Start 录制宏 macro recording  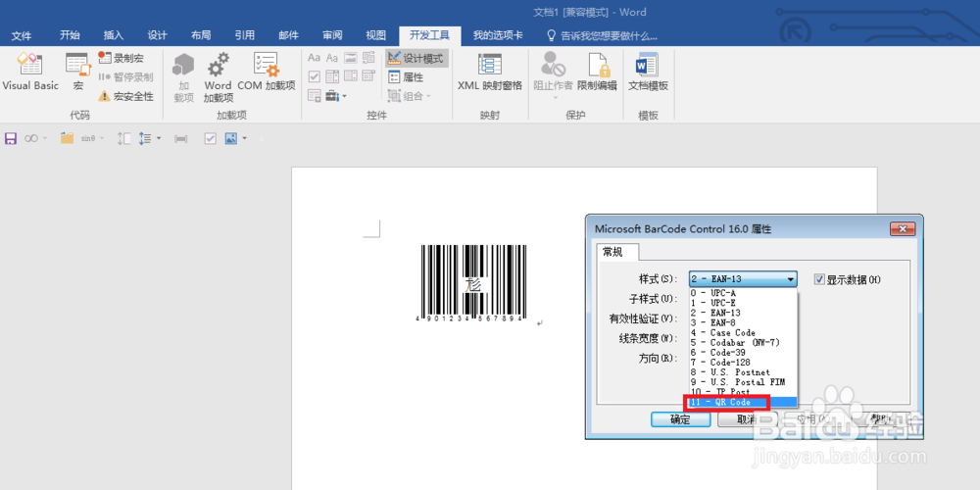(122, 58)
